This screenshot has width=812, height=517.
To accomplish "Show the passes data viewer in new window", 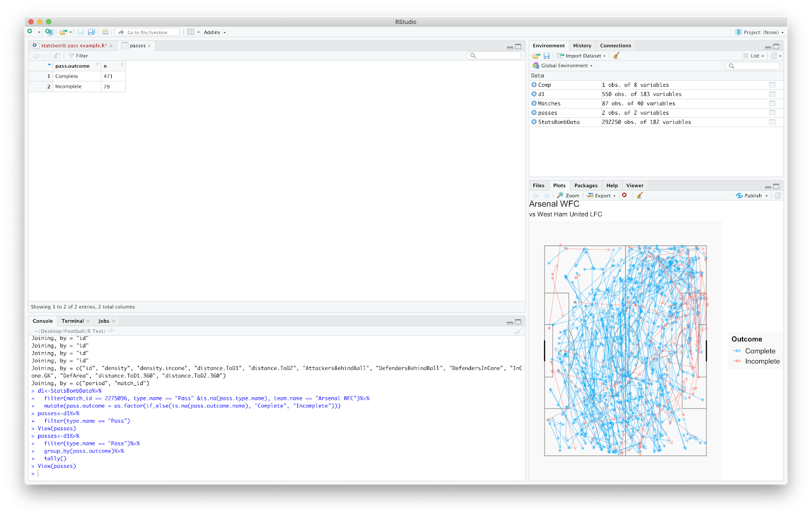I will pyautogui.click(x=57, y=56).
